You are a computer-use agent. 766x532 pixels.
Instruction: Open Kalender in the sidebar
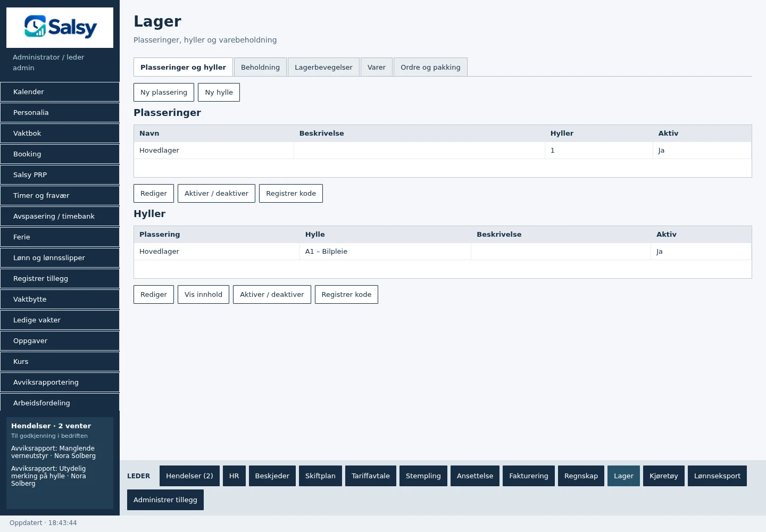coord(60,92)
